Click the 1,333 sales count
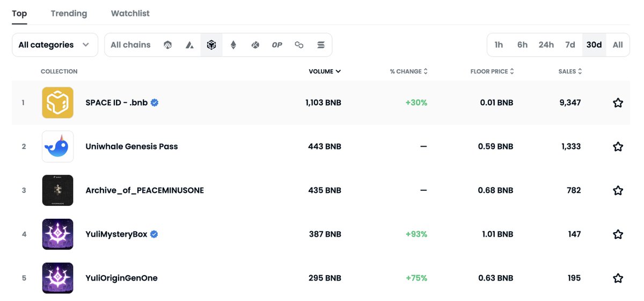644x301 pixels. [x=570, y=146]
